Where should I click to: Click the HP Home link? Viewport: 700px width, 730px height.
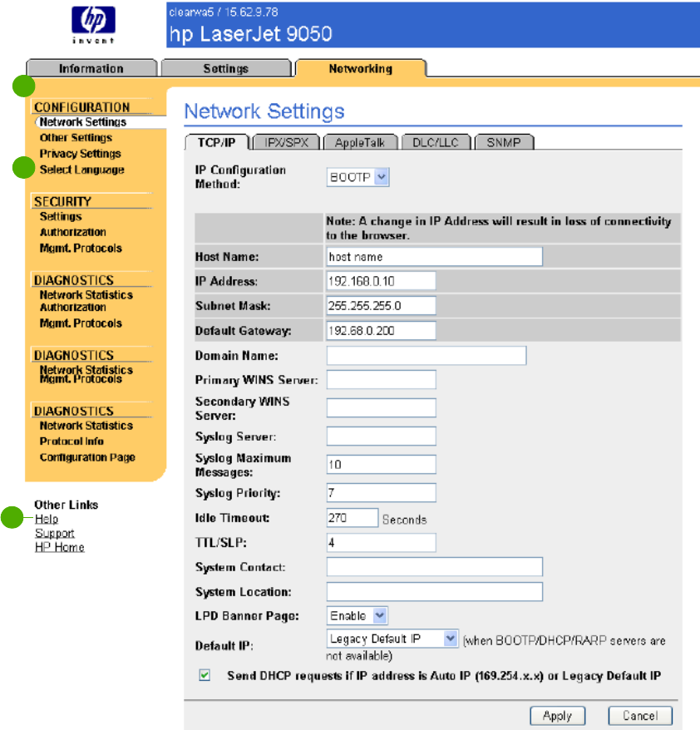pos(60,547)
